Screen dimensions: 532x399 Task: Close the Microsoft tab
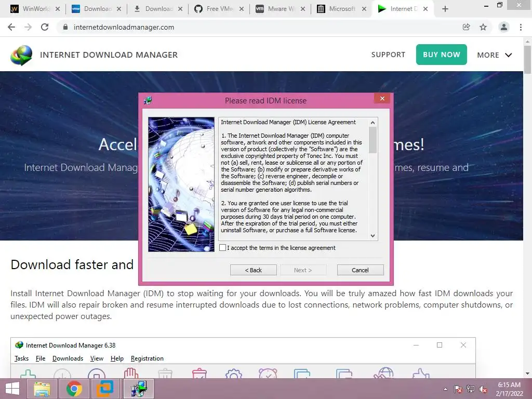tap(364, 9)
